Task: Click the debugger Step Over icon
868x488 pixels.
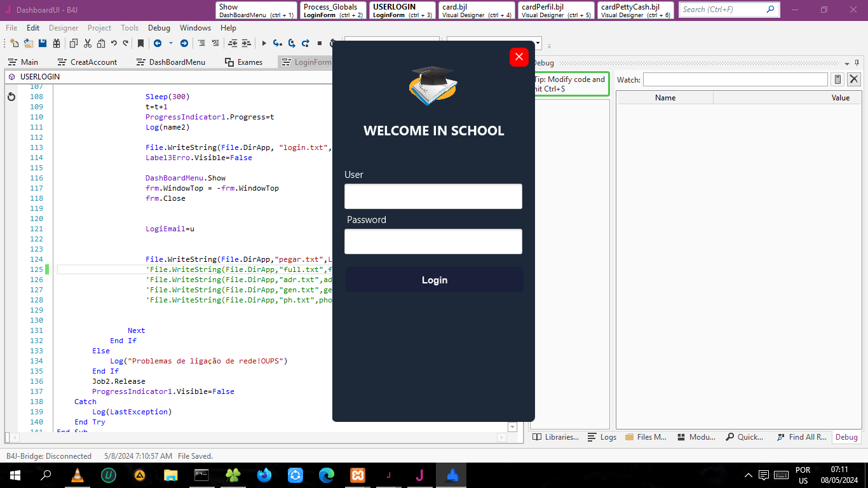Action: (292, 43)
